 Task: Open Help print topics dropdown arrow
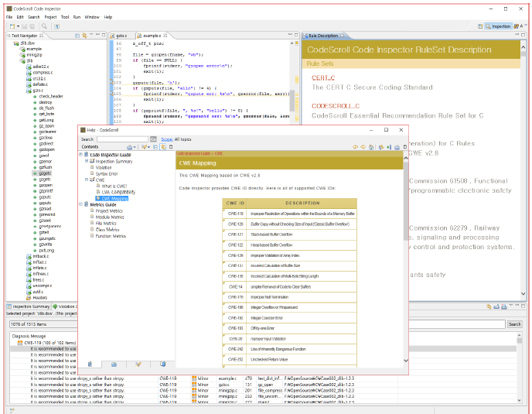click(135, 147)
